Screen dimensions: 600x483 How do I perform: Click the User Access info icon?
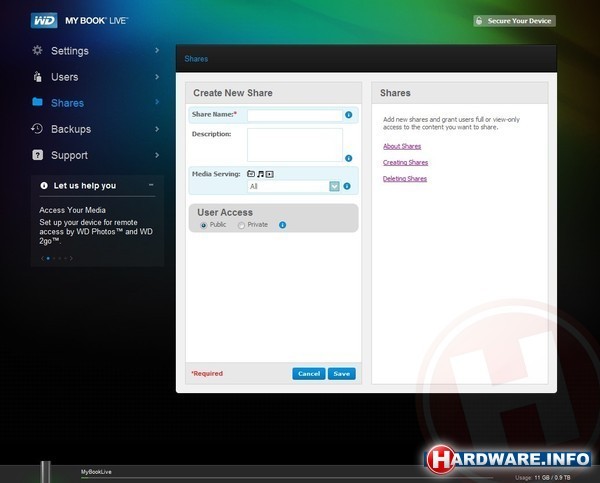point(282,225)
